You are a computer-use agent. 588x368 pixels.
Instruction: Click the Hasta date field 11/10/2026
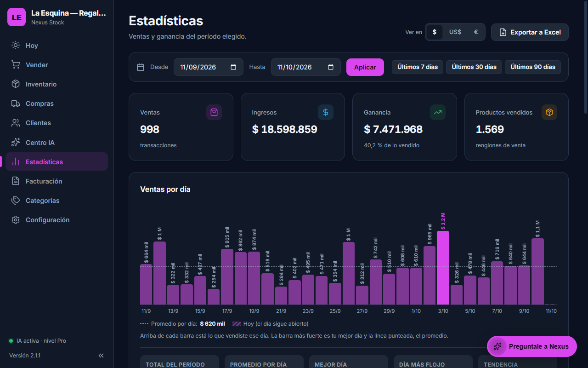[306, 67]
